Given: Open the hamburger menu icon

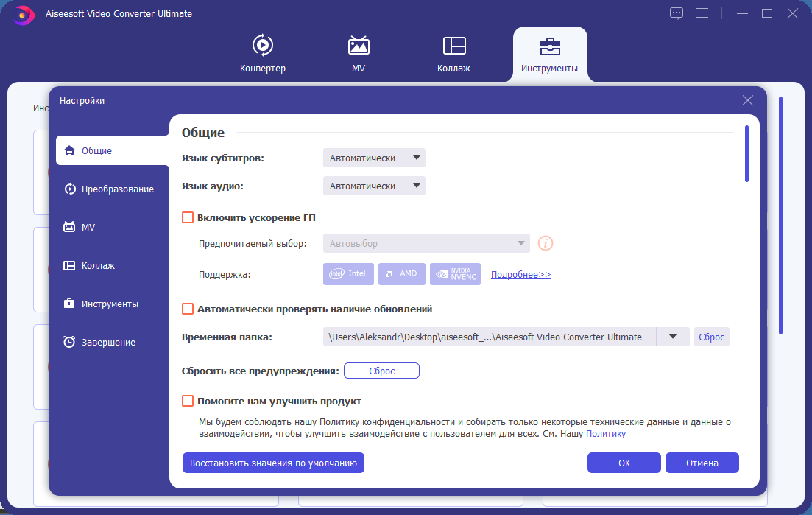Looking at the screenshot, I should click(702, 13).
